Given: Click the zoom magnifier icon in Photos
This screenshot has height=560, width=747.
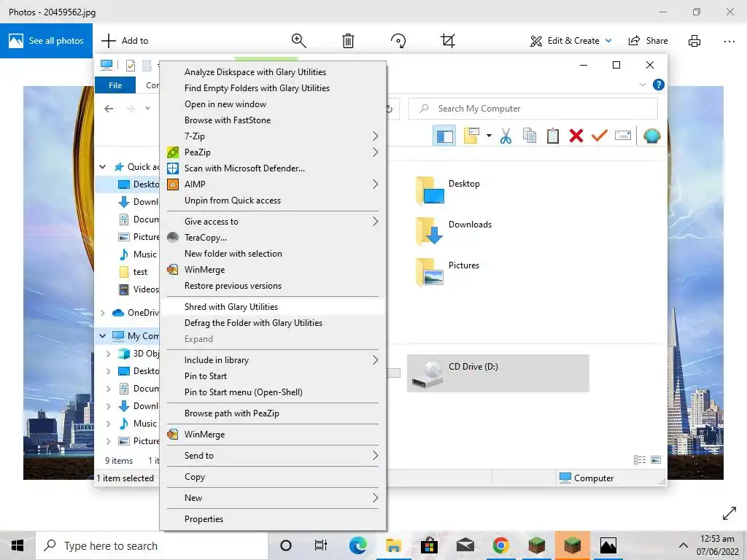Looking at the screenshot, I should pyautogui.click(x=298, y=41).
